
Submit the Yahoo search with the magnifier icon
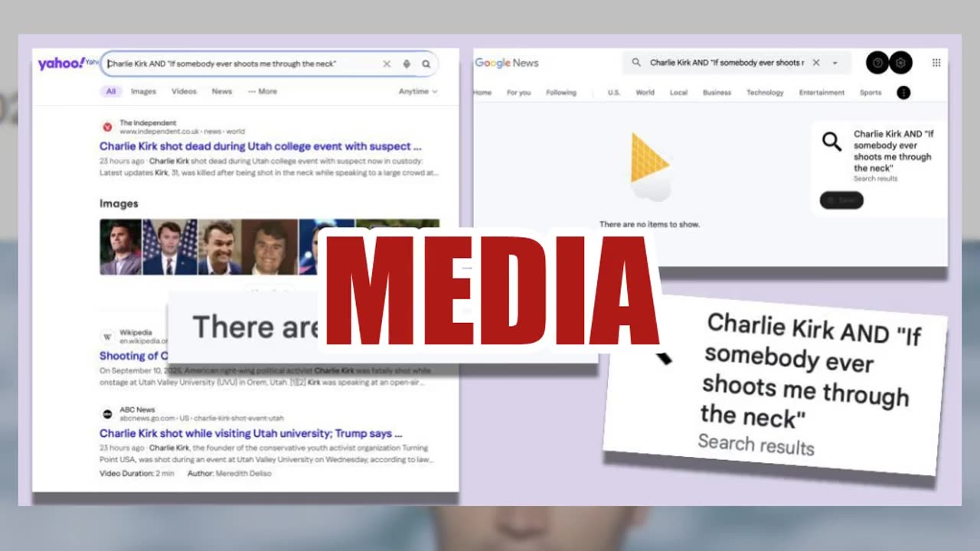click(426, 64)
